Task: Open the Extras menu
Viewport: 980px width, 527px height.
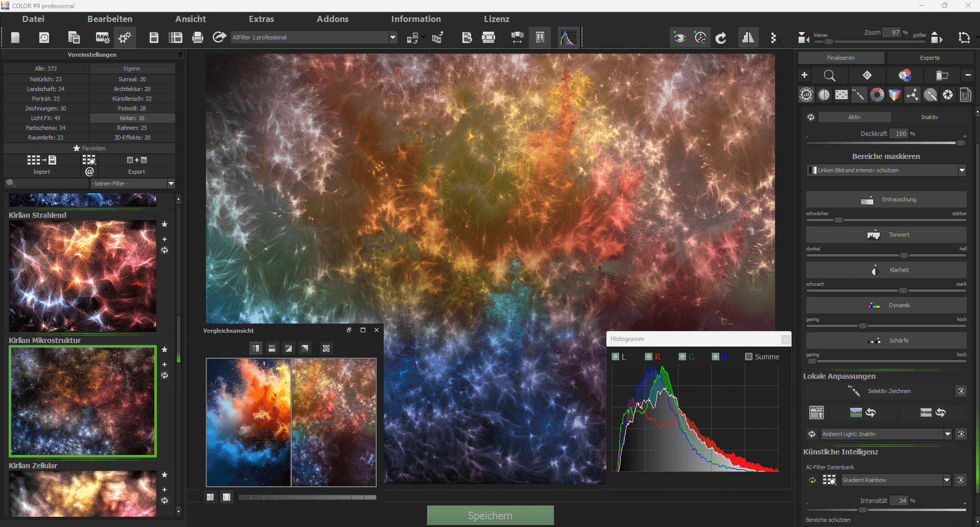Action: (262, 19)
